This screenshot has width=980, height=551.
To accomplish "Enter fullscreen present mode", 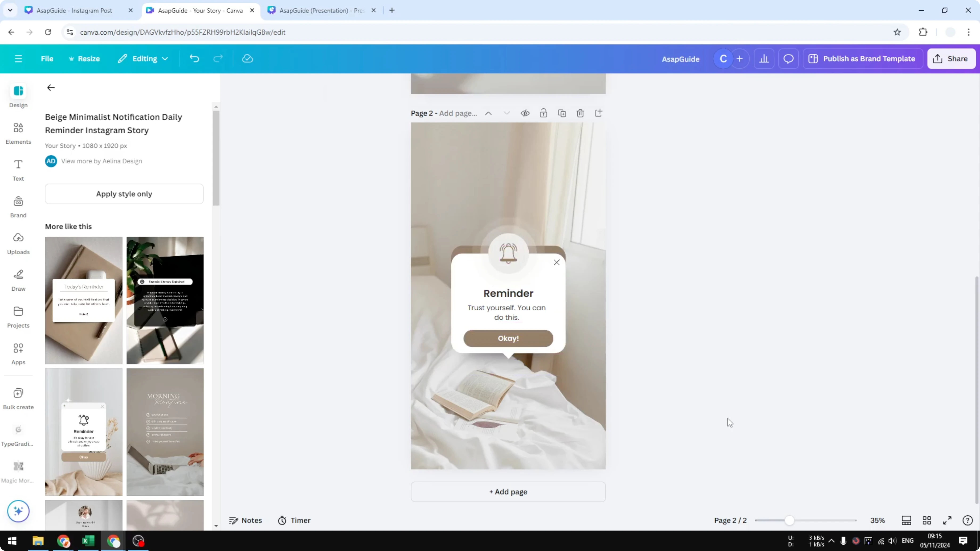I will pyautogui.click(x=947, y=520).
